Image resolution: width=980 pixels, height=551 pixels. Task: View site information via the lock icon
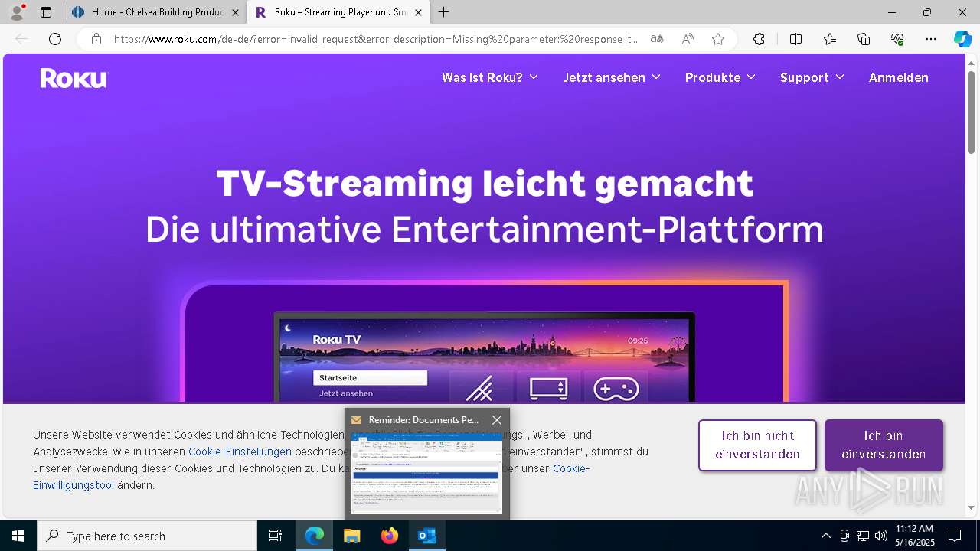(x=96, y=39)
